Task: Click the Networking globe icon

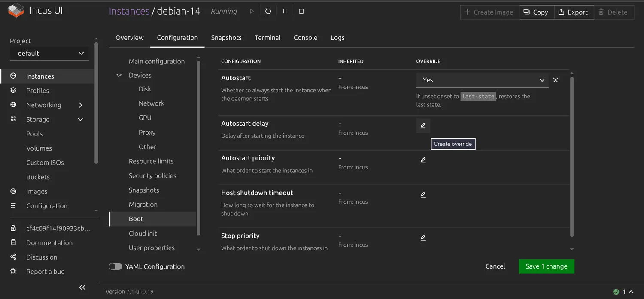Action: pyautogui.click(x=13, y=105)
